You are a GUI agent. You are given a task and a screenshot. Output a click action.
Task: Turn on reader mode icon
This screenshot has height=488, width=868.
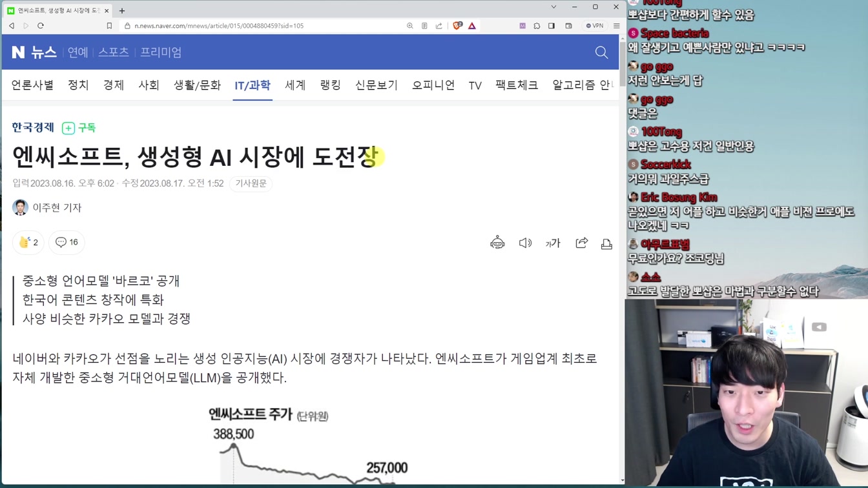coord(424,26)
